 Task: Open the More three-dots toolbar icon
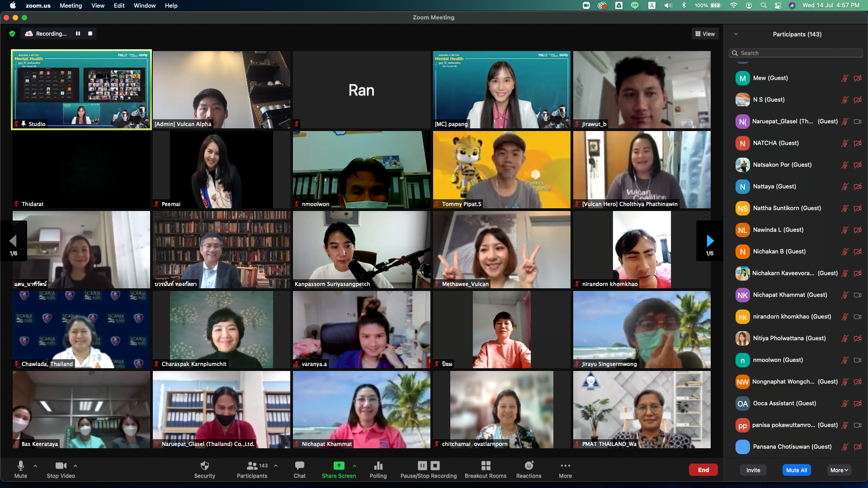pos(565,465)
